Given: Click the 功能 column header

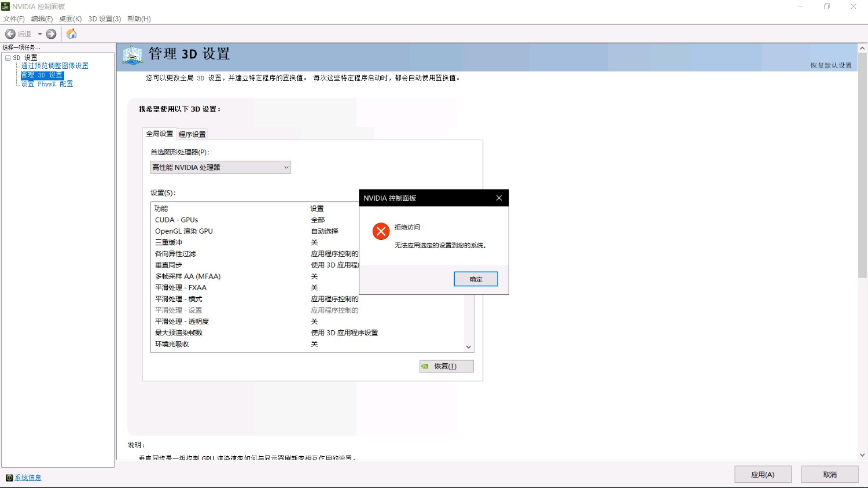Looking at the screenshot, I should [x=229, y=208].
